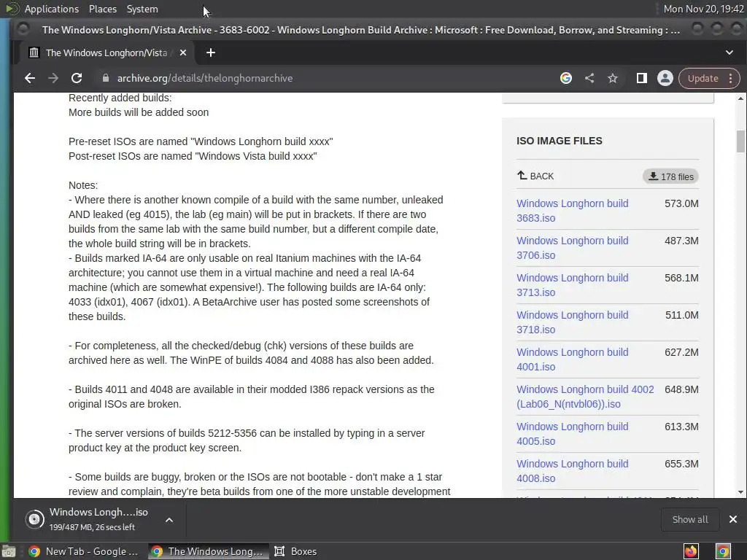Share this page via share icon
The width and height of the screenshot is (747, 560).
[x=589, y=78]
